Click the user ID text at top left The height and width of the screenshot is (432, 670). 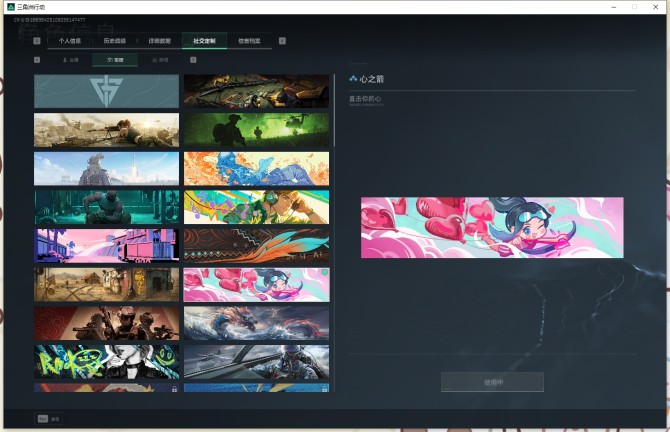click(x=50, y=20)
